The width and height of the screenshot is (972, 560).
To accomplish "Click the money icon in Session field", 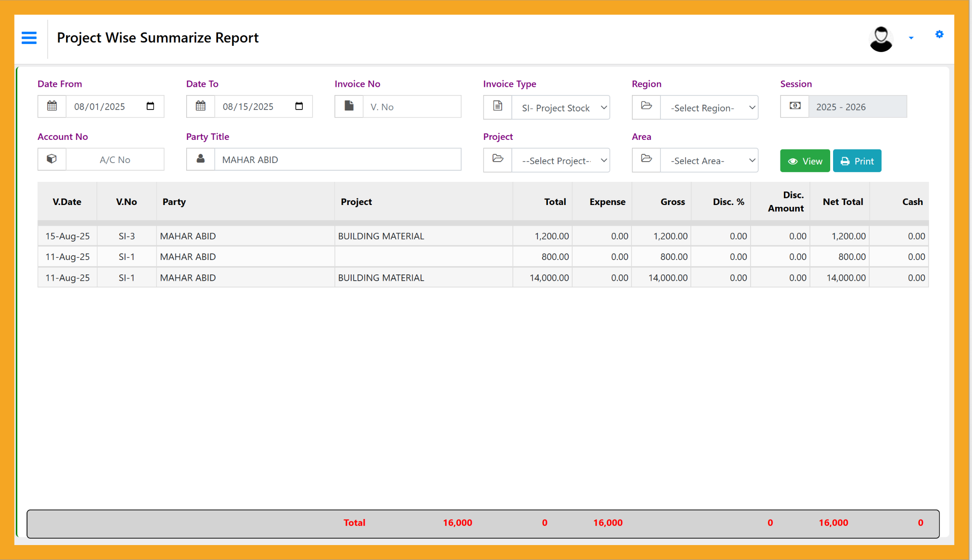I will 794,106.
